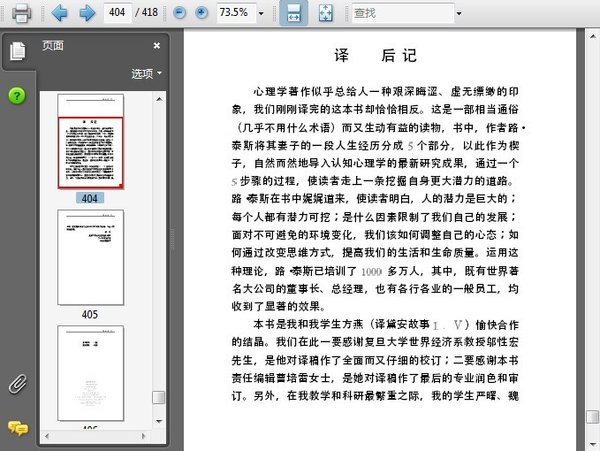Zoom in using the plus button
Image resolution: width=600 pixels, height=451 pixels.
201,13
